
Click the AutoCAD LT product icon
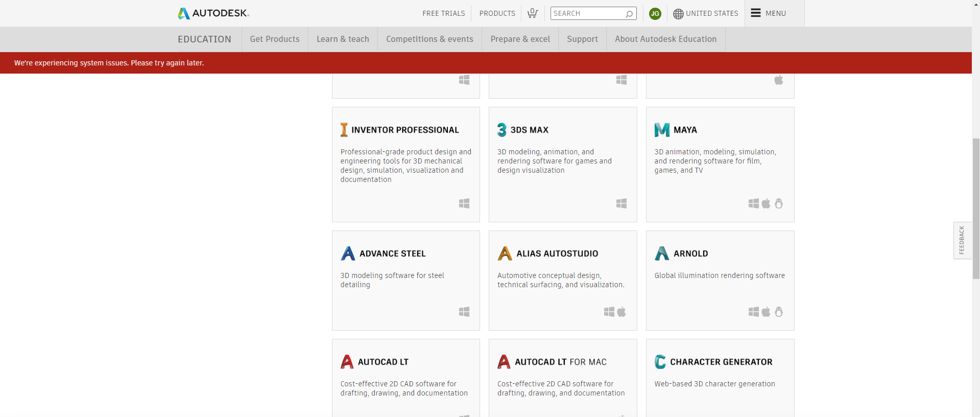pos(347,362)
